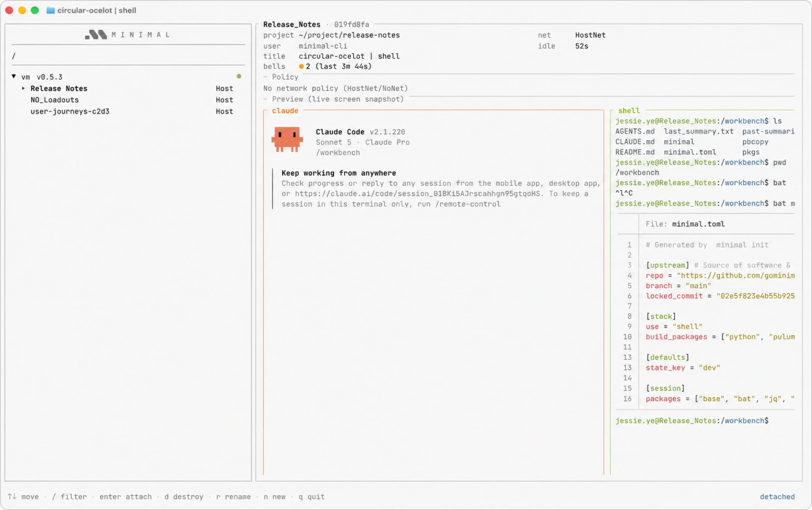Click the build_packages line
Viewport: 812px width, 510px height.
coord(720,337)
